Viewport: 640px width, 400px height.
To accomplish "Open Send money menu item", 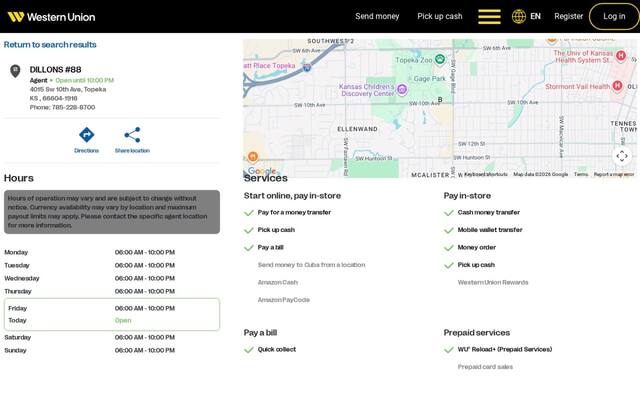I will coord(377,16).
